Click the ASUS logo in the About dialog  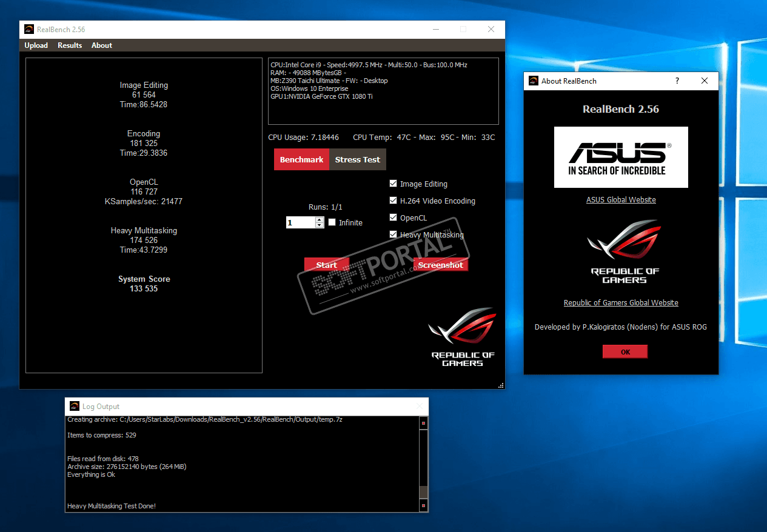coord(621,157)
